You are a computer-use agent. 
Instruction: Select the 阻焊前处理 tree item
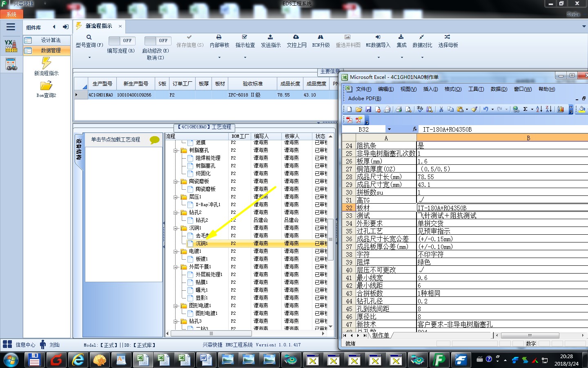click(x=208, y=158)
